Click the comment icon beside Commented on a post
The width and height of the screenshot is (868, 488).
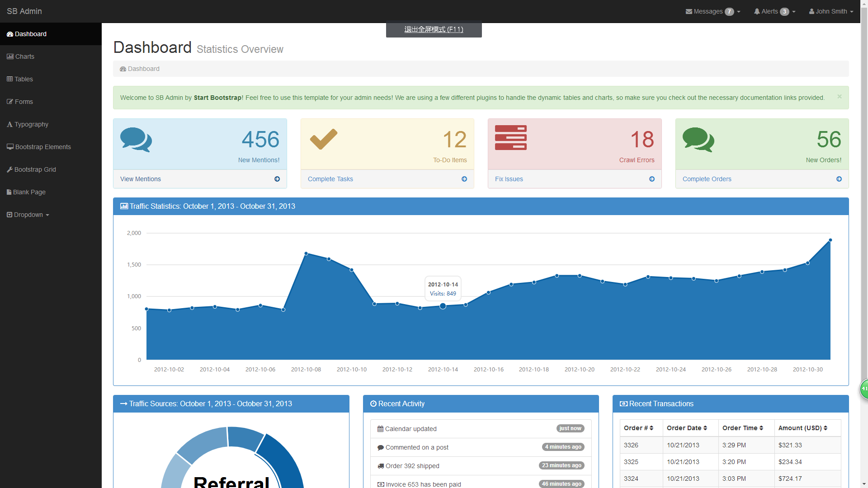381,447
